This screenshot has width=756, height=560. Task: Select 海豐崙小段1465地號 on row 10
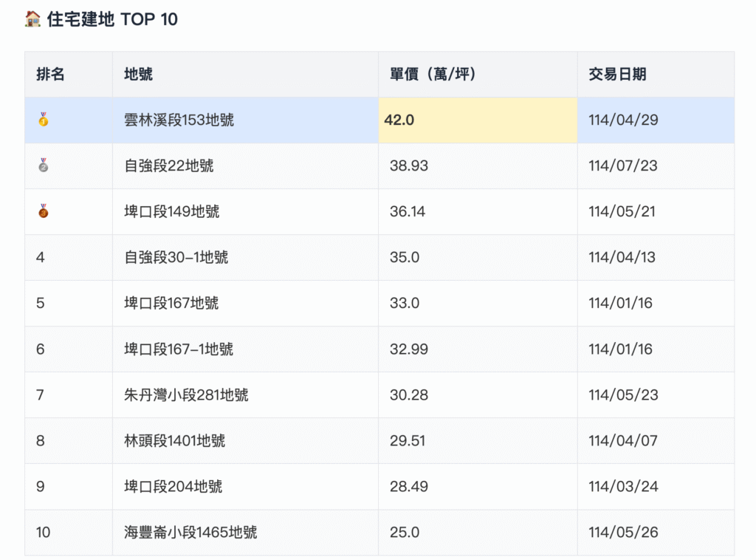(x=190, y=532)
